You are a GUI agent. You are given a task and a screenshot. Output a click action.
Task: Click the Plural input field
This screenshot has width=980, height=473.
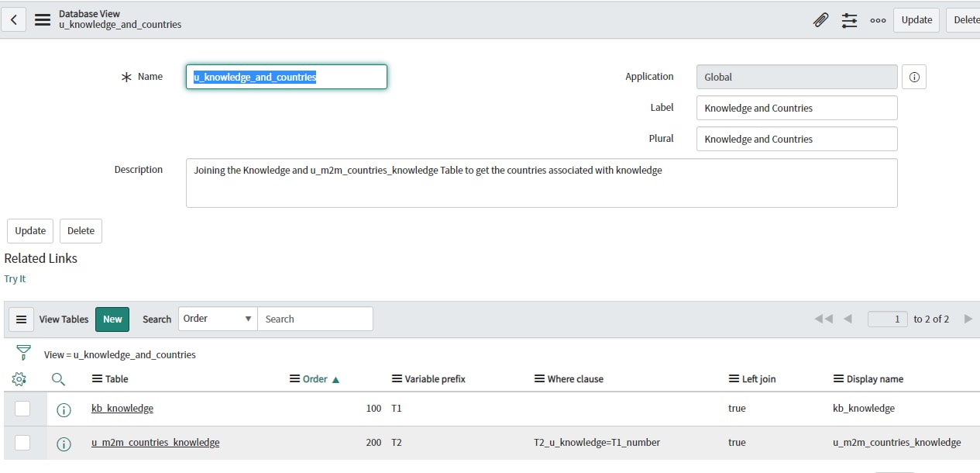[797, 139]
